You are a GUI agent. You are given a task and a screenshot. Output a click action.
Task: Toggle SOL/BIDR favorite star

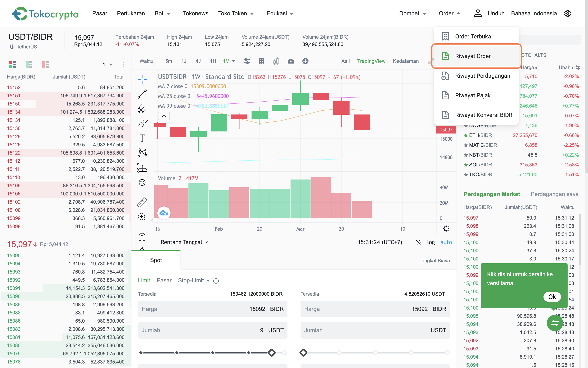[466, 165]
